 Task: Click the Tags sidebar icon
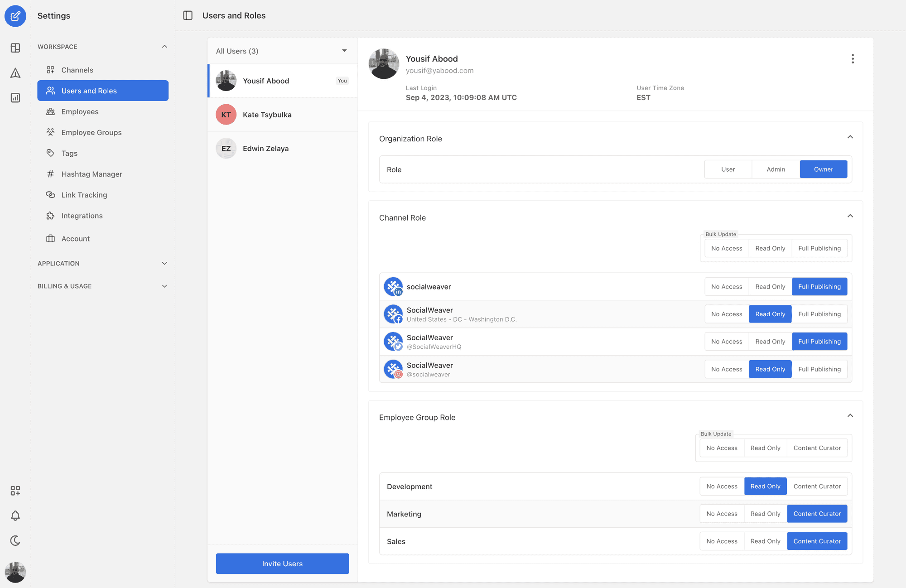(x=50, y=153)
